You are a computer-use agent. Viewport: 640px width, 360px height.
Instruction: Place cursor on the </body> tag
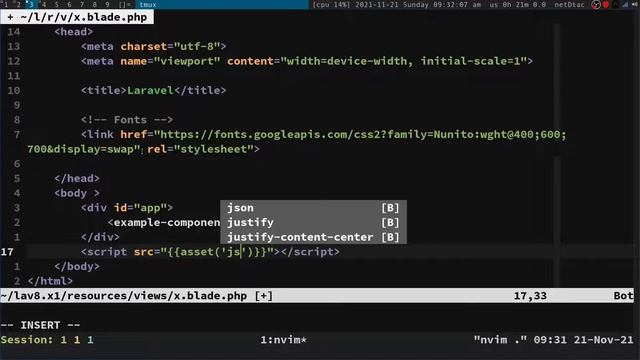pos(77,267)
